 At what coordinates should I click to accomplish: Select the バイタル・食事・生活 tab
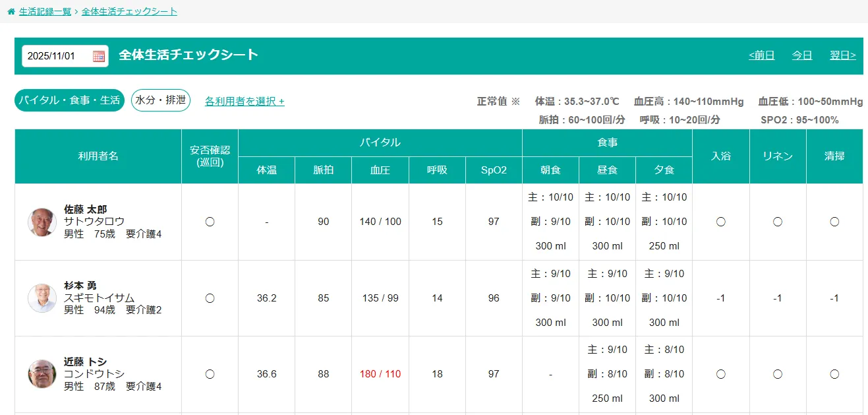pyautogui.click(x=69, y=100)
